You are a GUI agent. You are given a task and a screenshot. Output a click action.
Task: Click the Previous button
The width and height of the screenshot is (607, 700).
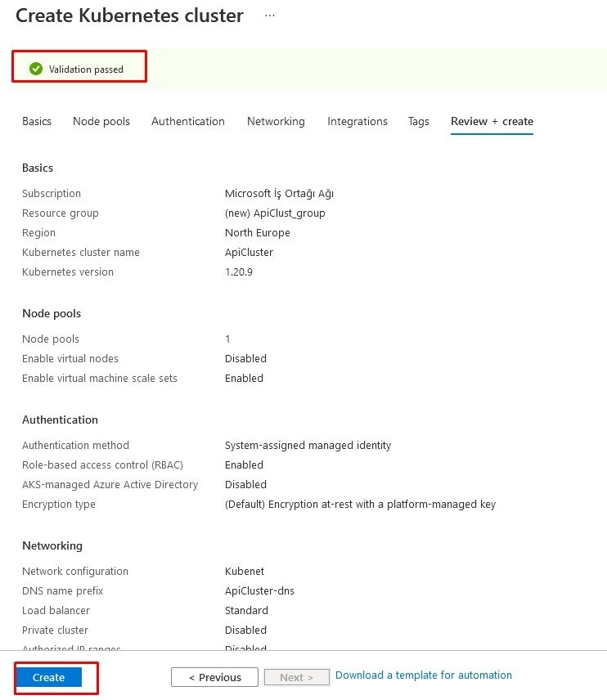pyautogui.click(x=214, y=677)
